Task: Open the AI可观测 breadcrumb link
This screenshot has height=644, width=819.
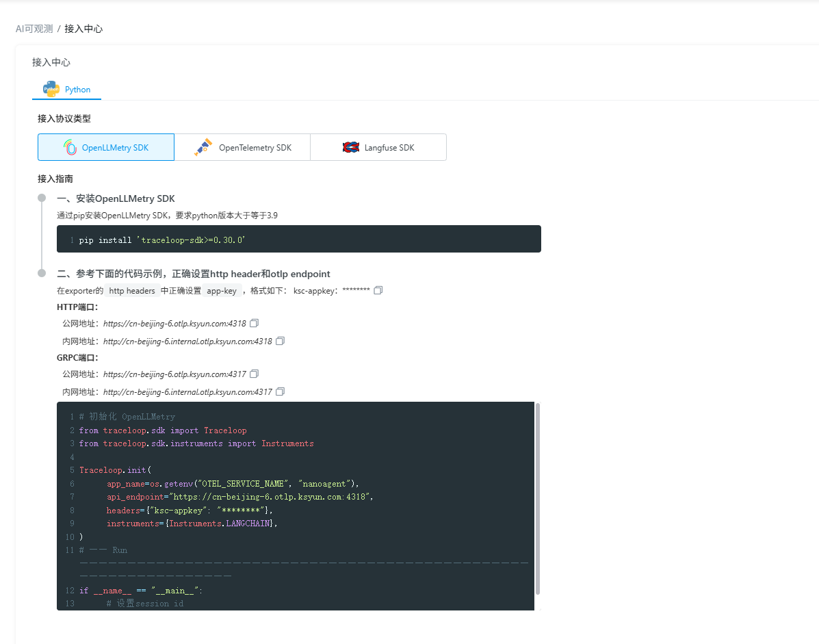Action: (x=34, y=29)
